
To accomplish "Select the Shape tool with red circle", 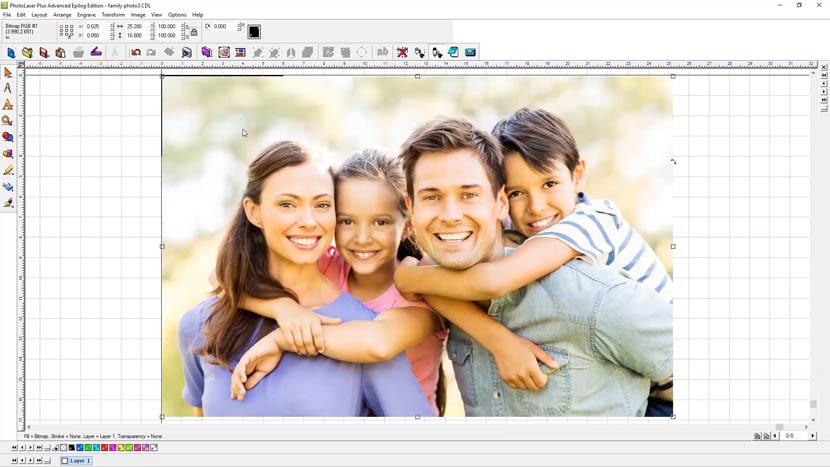I will pos(8,137).
